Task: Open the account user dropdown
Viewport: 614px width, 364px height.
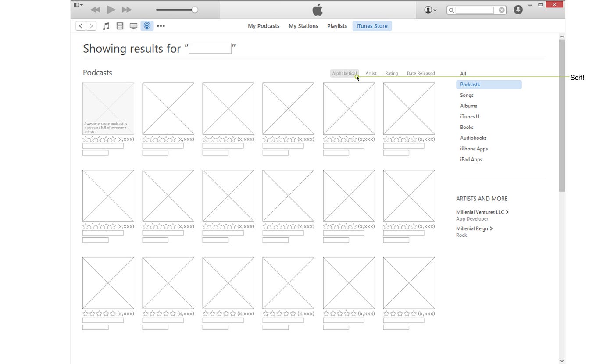Action: pyautogui.click(x=430, y=10)
